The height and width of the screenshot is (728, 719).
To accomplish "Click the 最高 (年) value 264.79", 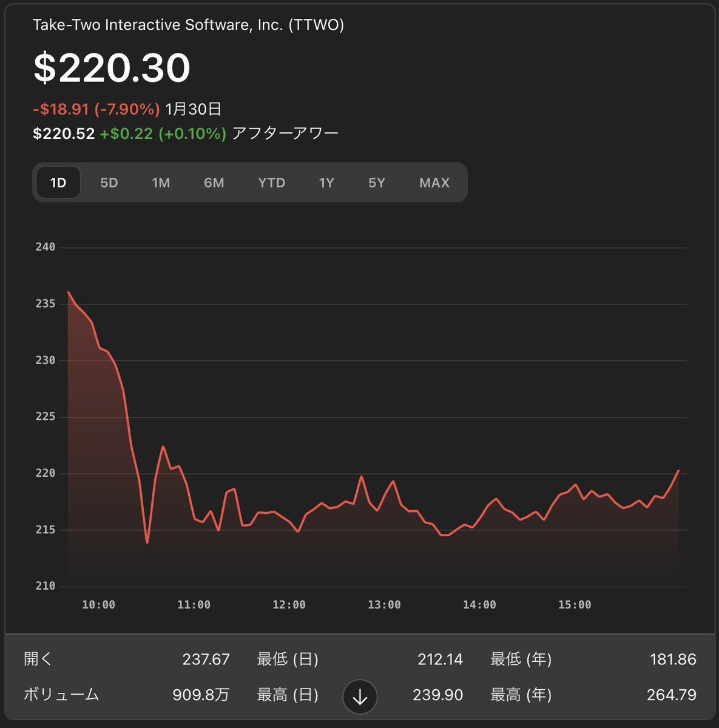I will 672,695.
